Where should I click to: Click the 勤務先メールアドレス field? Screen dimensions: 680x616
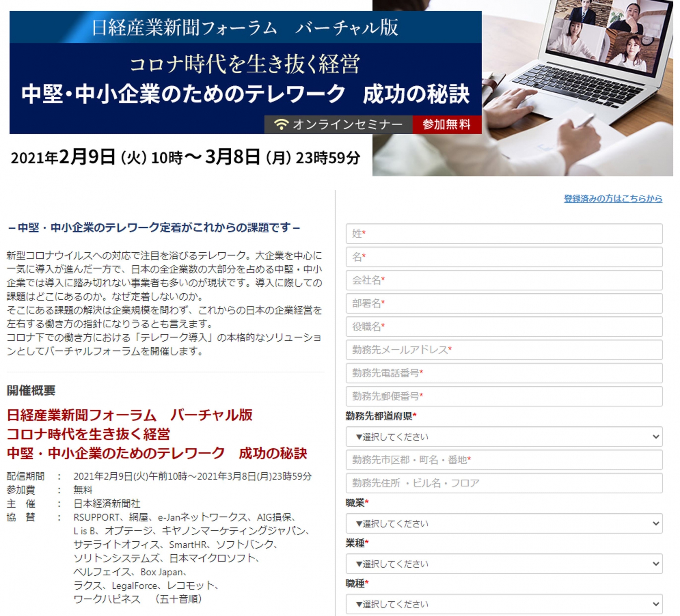pyautogui.click(x=504, y=350)
